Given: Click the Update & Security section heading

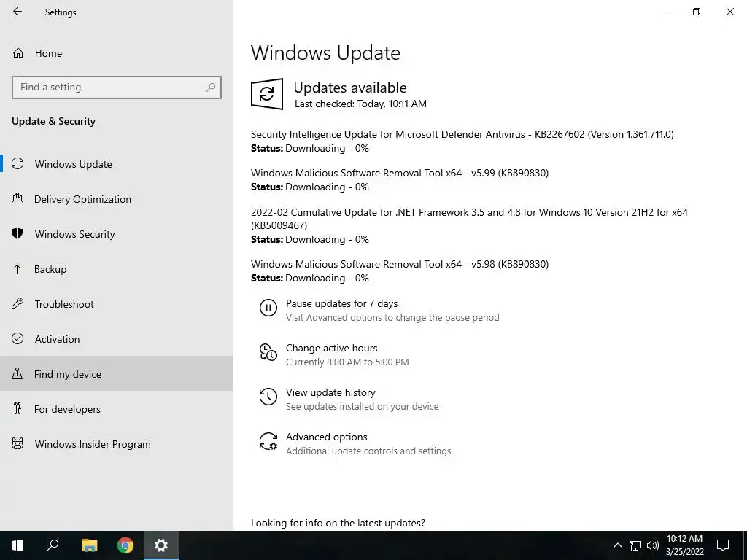Looking at the screenshot, I should 53,121.
